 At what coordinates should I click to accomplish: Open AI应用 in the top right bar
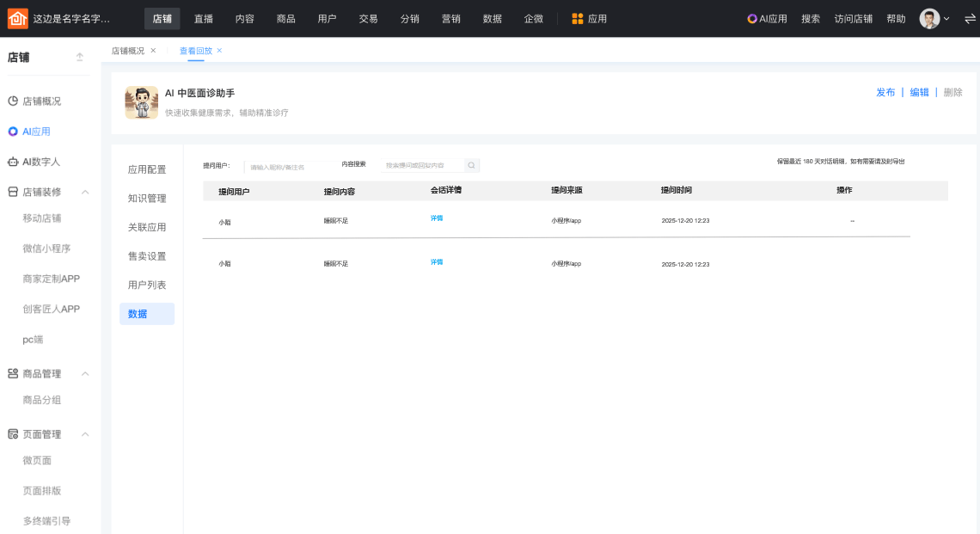pyautogui.click(x=767, y=18)
